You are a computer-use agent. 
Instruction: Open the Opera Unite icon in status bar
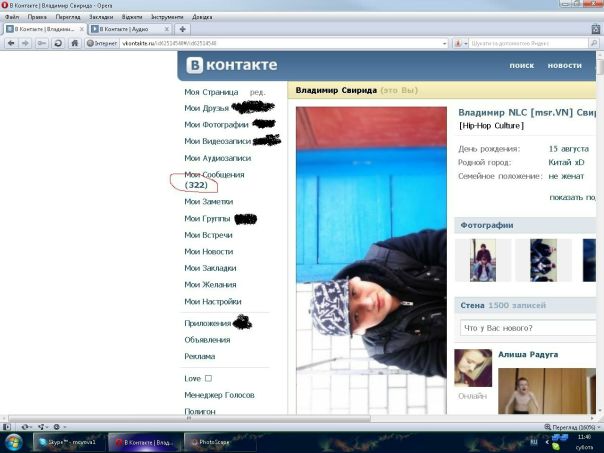42,427
